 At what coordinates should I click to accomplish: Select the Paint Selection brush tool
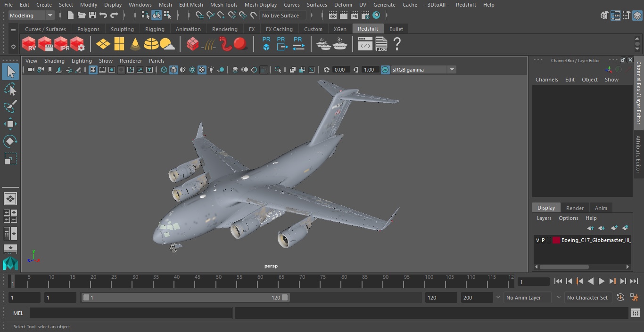pos(10,106)
